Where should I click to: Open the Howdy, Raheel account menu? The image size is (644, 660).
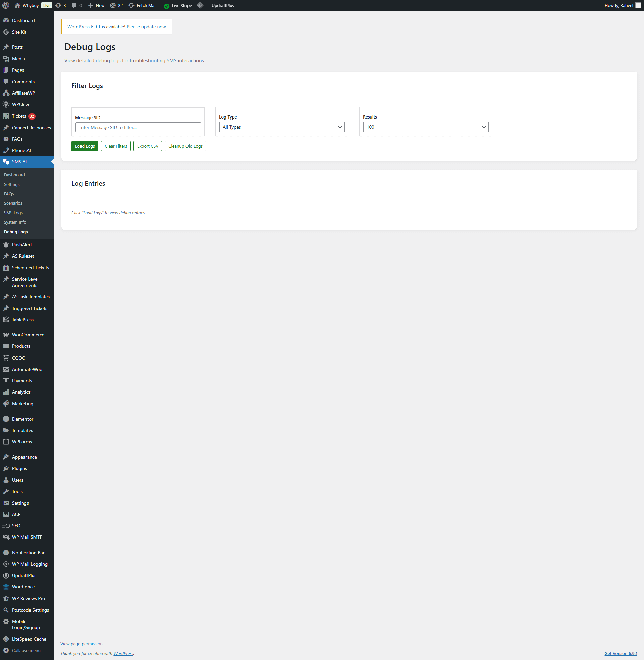tap(619, 5)
